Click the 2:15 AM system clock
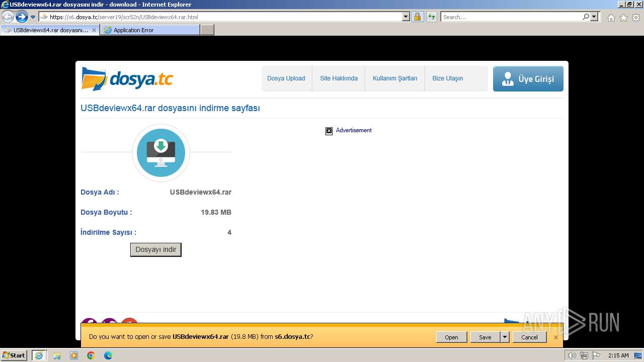Screen dimensions: 644x362 618,355
